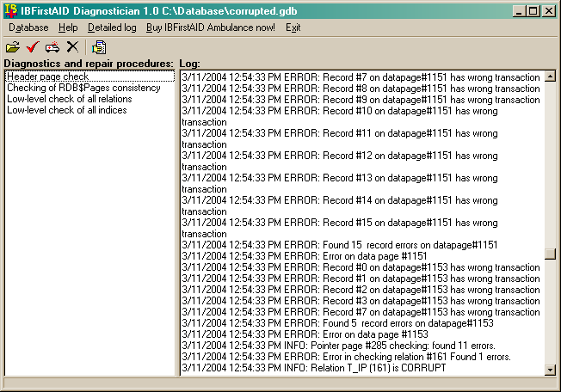Maximize the IBFirstAID Diagnostician window
Image resolution: width=561 pixels, height=392 pixels.
coord(533,11)
